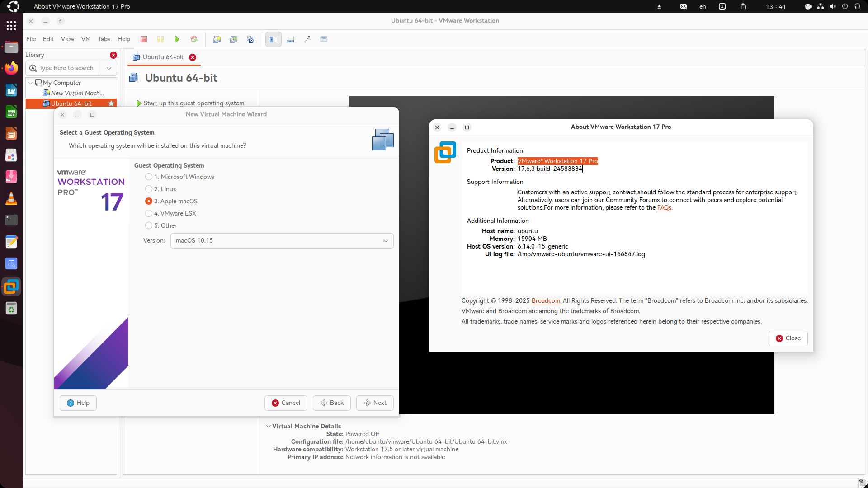Click the UI log file path in About

click(x=581, y=254)
